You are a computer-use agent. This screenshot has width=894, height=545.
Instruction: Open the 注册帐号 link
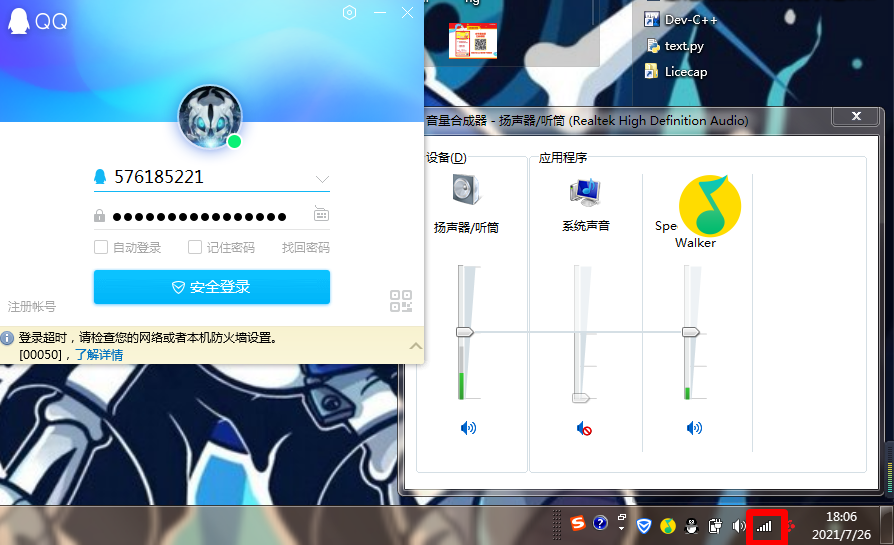32,307
